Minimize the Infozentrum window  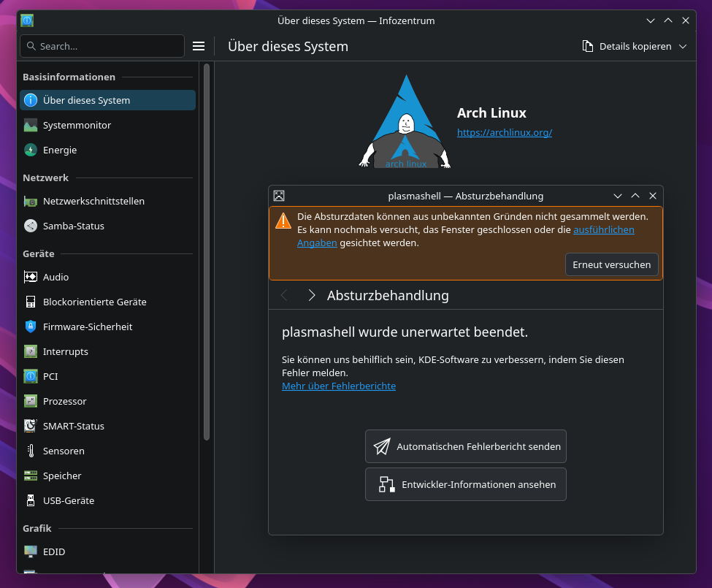[x=650, y=20]
